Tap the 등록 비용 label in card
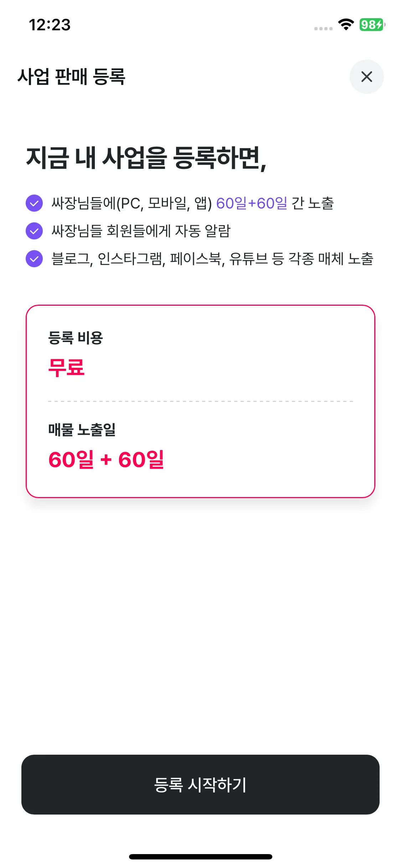 (x=76, y=338)
